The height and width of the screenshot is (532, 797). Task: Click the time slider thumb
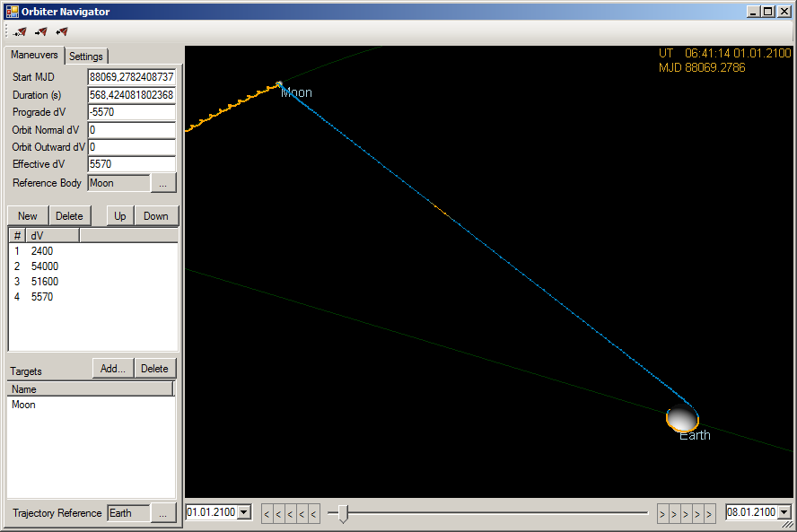[344, 514]
